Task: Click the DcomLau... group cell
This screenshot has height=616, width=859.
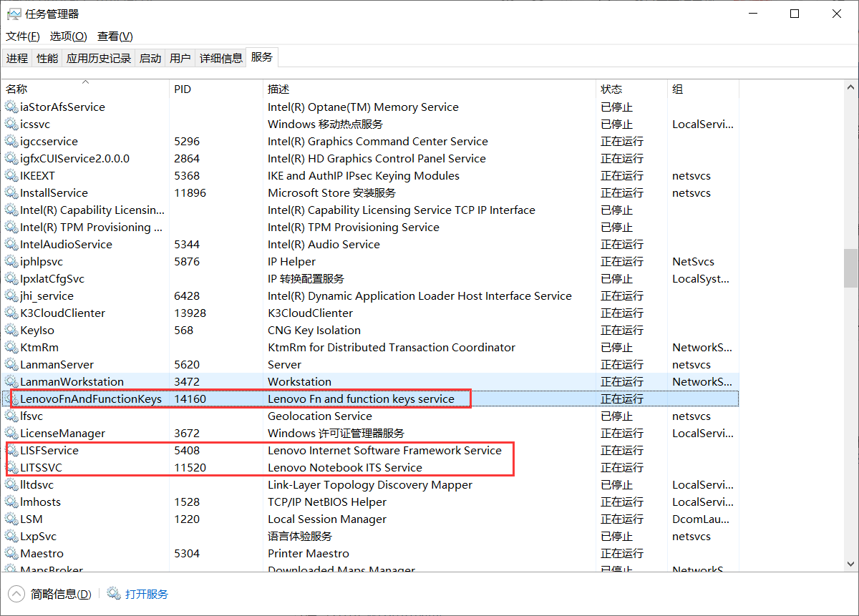Action: coord(702,519)
